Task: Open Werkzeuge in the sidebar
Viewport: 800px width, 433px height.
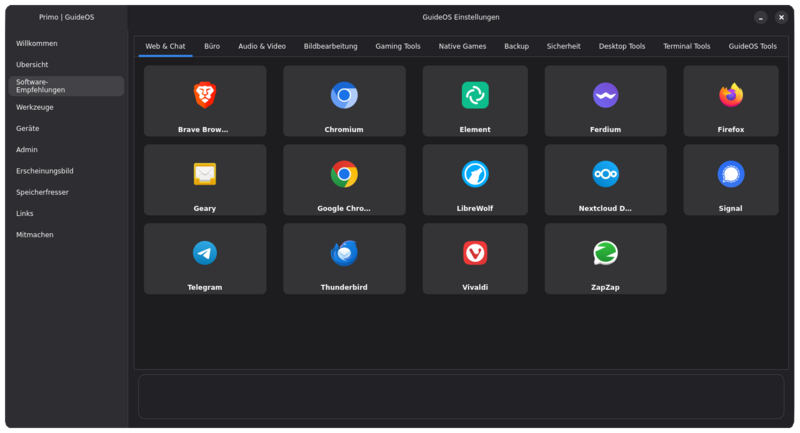Action: [x=35, y=107]
